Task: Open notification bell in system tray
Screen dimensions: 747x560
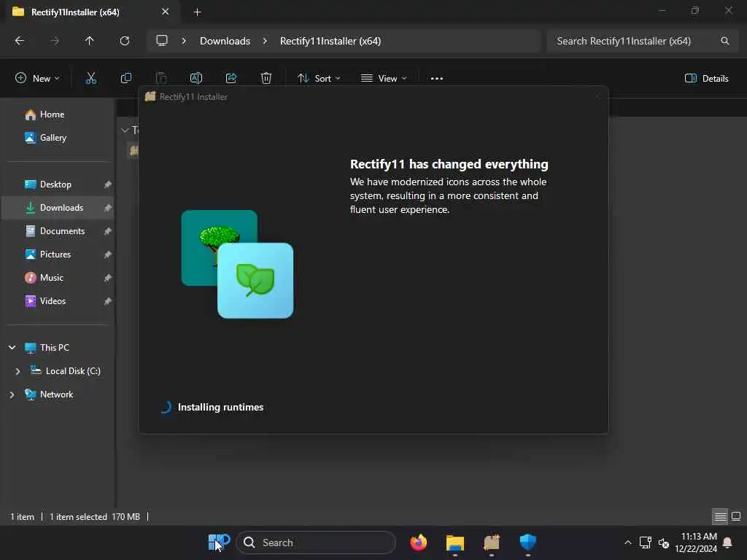Action: click(x=727, y=542)
